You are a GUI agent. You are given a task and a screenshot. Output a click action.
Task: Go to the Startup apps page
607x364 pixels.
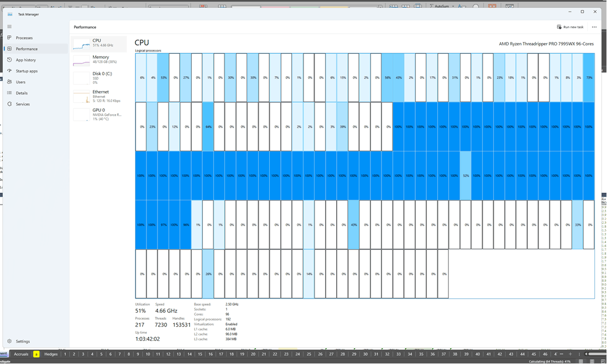pyautogui.click(x=35, y=71)
